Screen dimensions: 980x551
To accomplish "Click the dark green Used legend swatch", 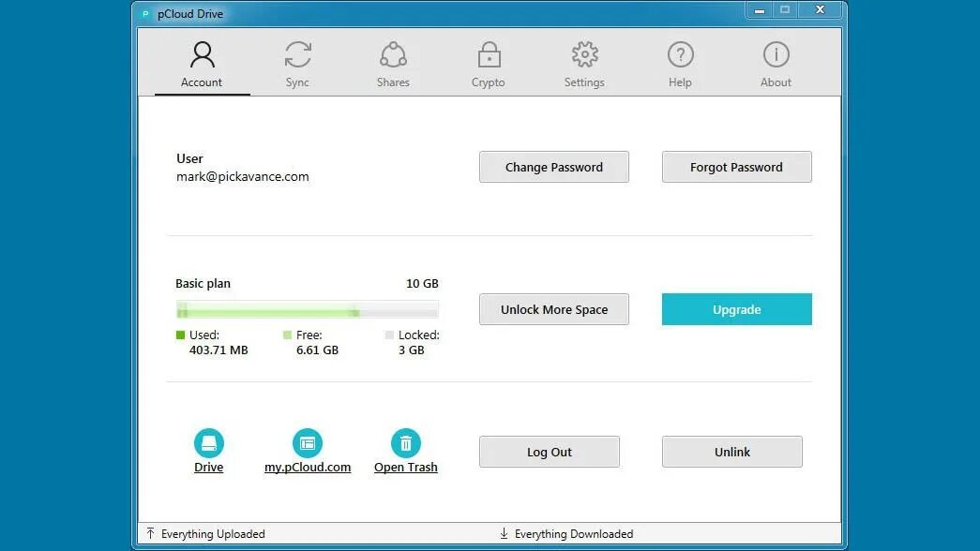I will click(x=181, y=335).
